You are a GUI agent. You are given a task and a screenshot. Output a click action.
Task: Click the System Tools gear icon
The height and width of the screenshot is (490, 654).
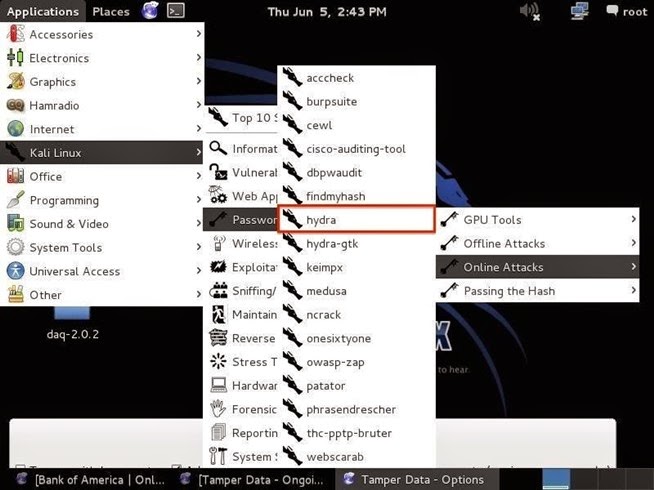tap(15, 247)
